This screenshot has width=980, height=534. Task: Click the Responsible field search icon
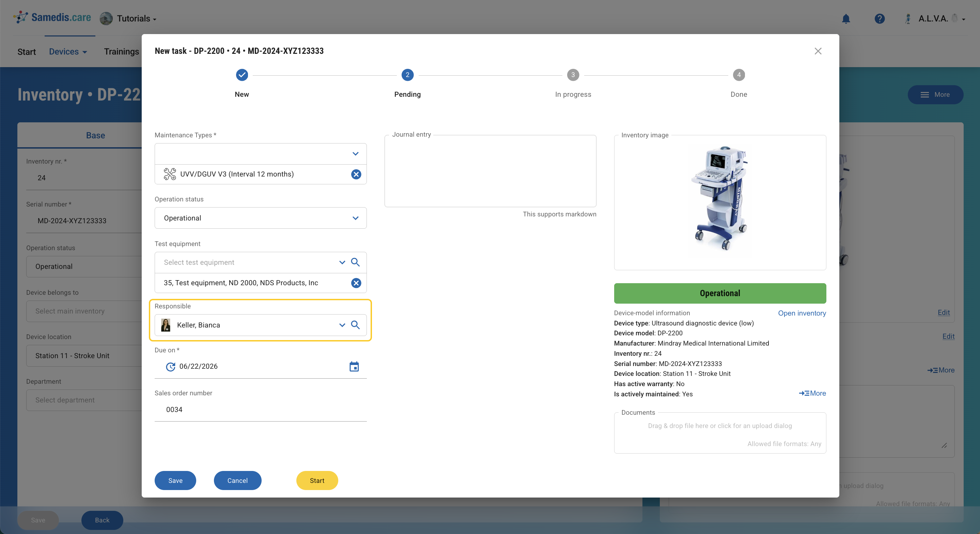click(x=355, y=325)
